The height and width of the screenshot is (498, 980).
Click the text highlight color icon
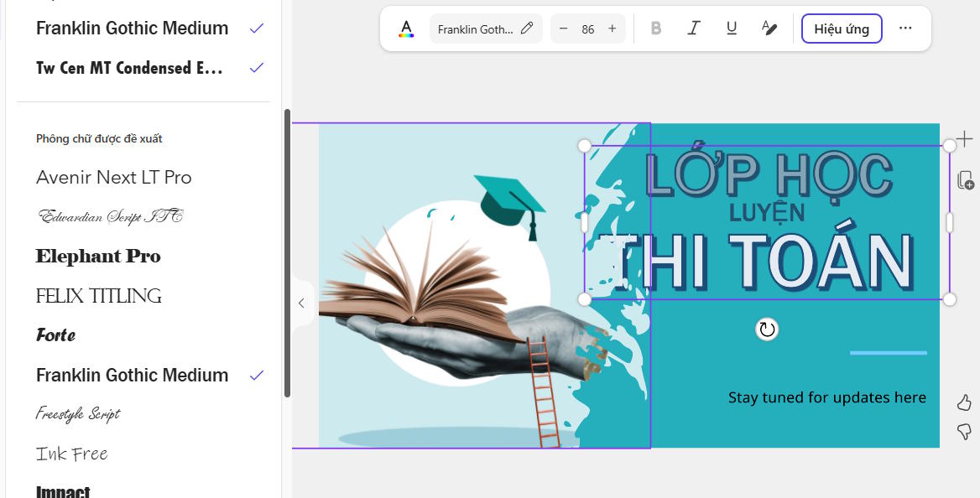tap(769, 28)
